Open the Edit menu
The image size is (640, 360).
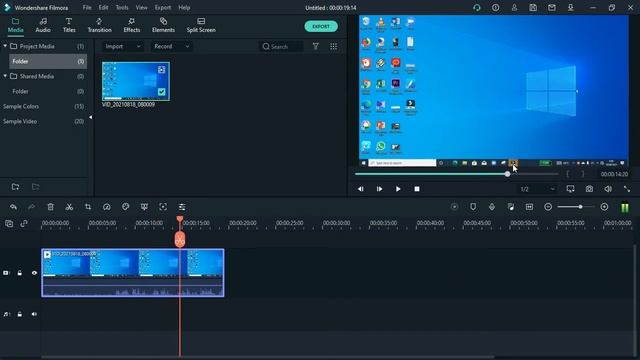click(103, 7)
